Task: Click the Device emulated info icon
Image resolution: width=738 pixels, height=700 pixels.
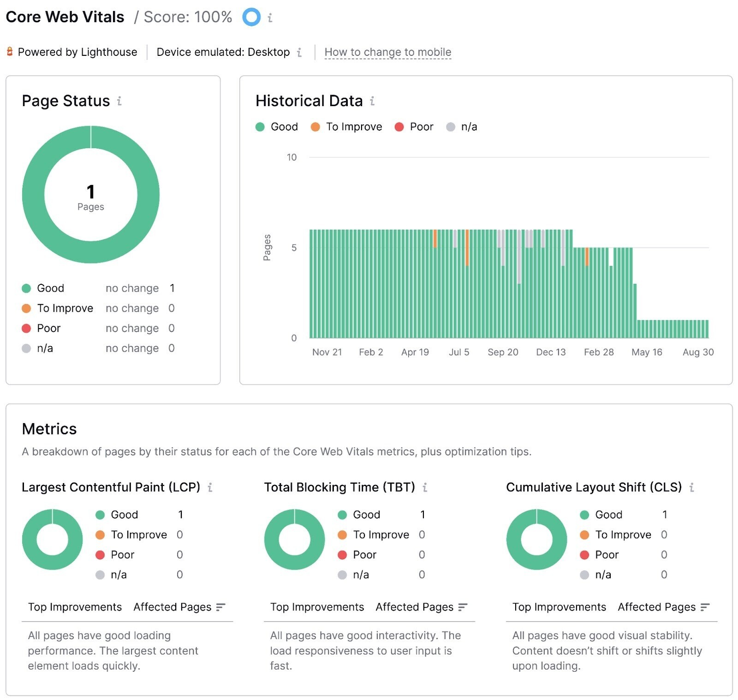Action: point(299,53)
